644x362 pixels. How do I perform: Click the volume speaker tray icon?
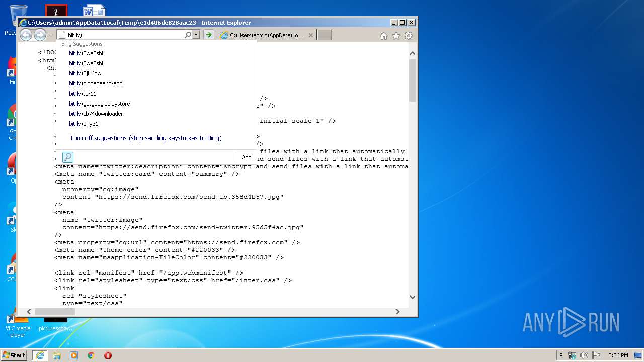pos(584,355)
